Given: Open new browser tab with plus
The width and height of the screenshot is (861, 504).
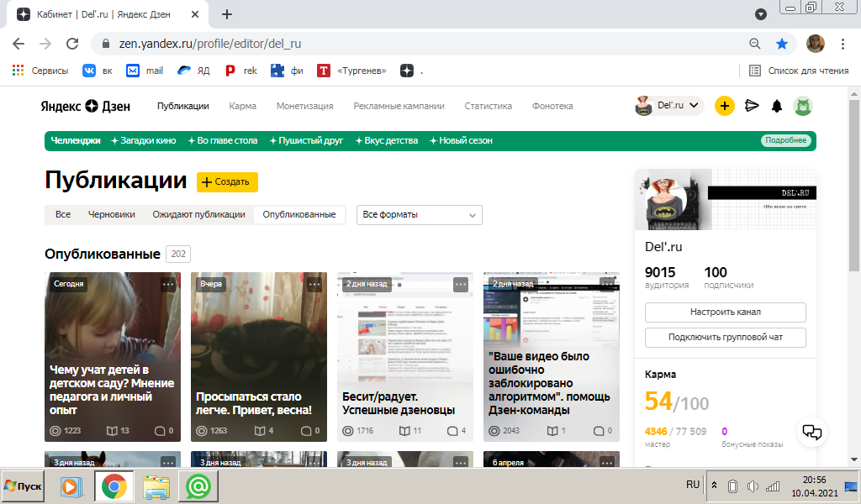Looking at the screenshot, I should pyautogui.click(x=227, y=14).
